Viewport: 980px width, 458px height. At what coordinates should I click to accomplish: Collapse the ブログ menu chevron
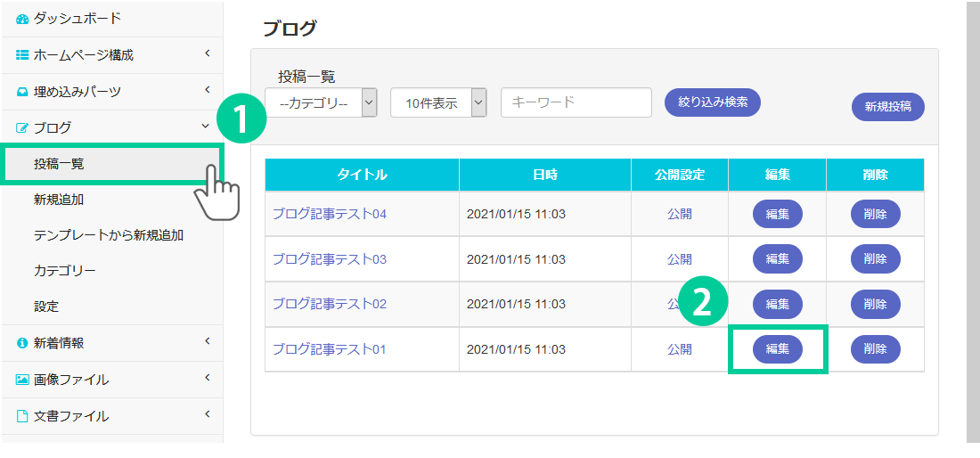pos(207,127)
